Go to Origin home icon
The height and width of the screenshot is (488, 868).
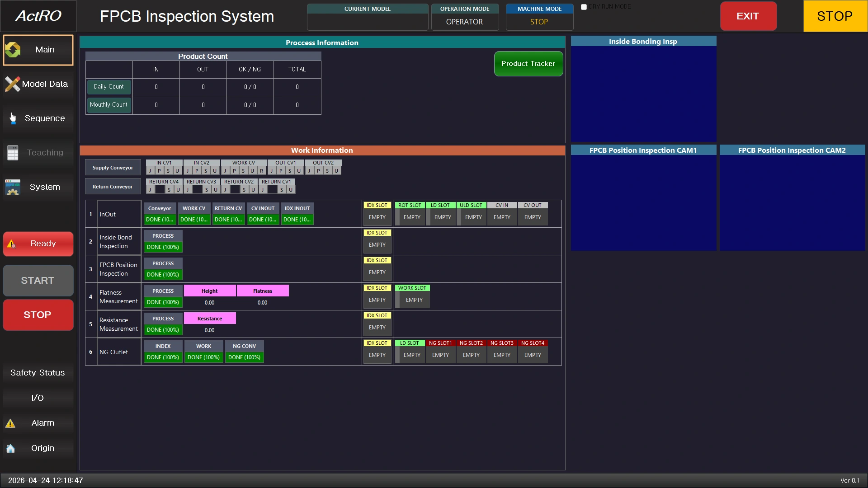pyautogui.click(x=10, y=448)
